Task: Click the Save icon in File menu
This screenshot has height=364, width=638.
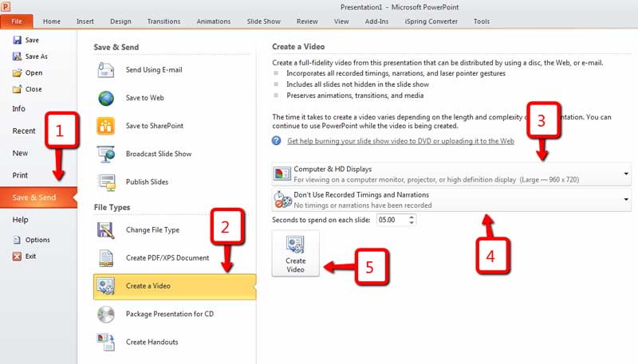Action: click(x=18, y=40)
